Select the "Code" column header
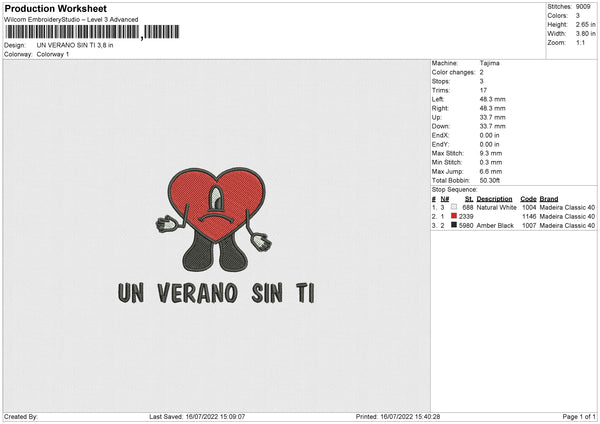 point(528,199)
